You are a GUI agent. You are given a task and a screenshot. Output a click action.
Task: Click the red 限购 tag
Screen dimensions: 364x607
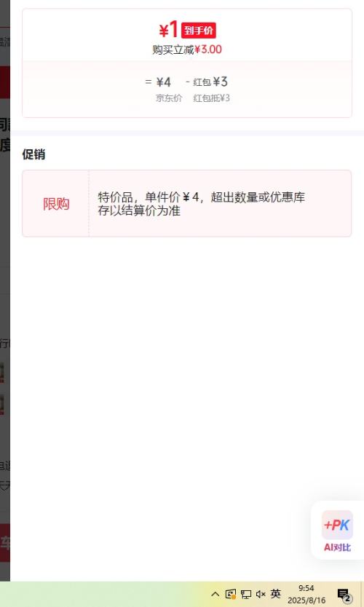pyautogui.click(x=56, y=204)
